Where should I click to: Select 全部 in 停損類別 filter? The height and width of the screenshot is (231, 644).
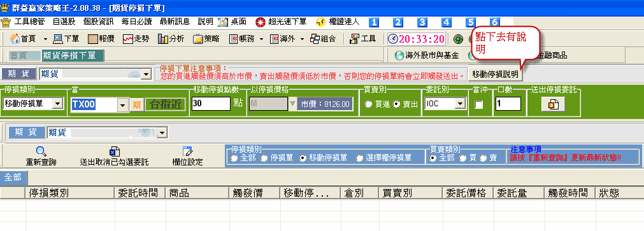tap(234, 158)
